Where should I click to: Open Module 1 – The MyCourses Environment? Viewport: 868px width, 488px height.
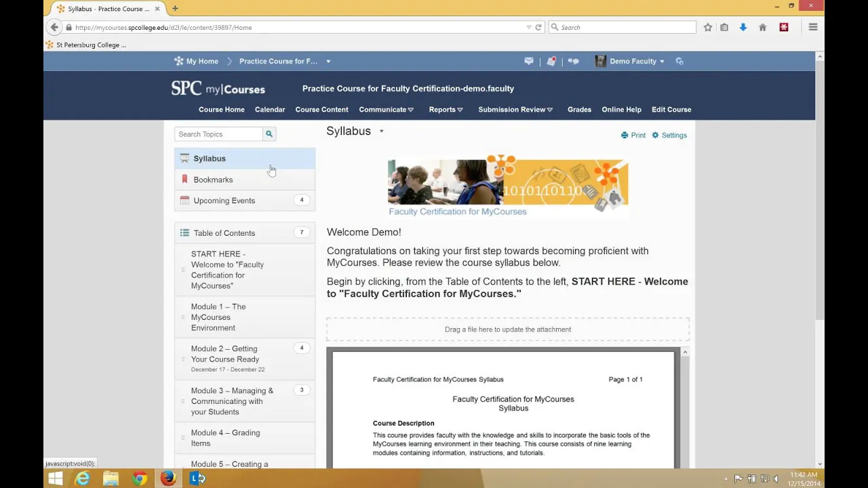[245, 317]
